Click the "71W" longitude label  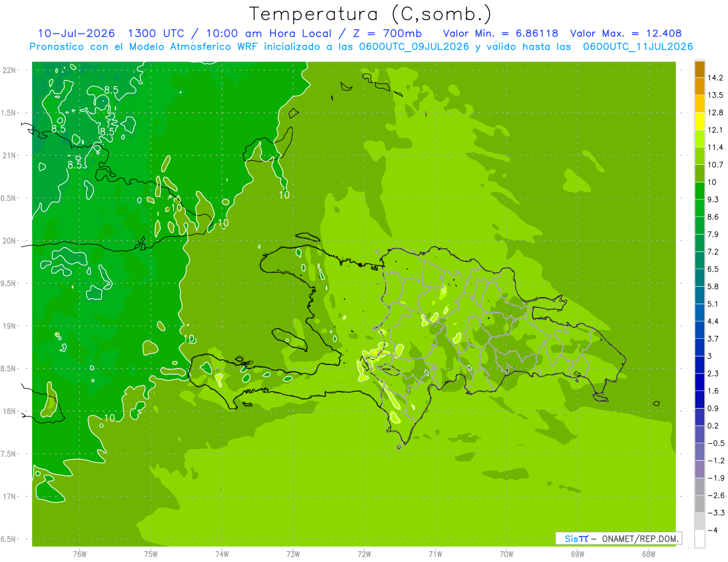(435, 554)
